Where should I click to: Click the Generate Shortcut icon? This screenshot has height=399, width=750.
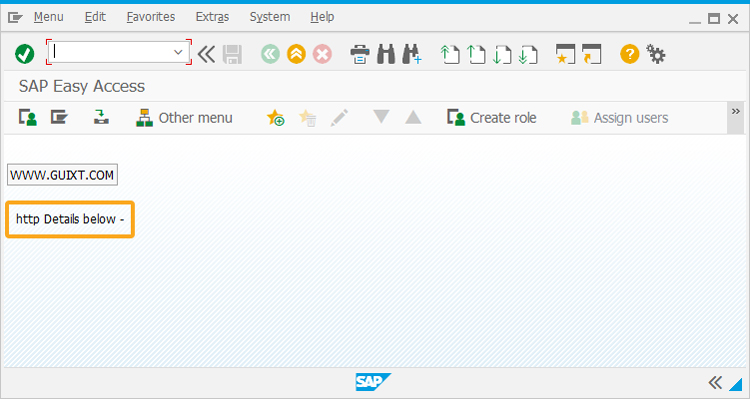click(591, 54)
